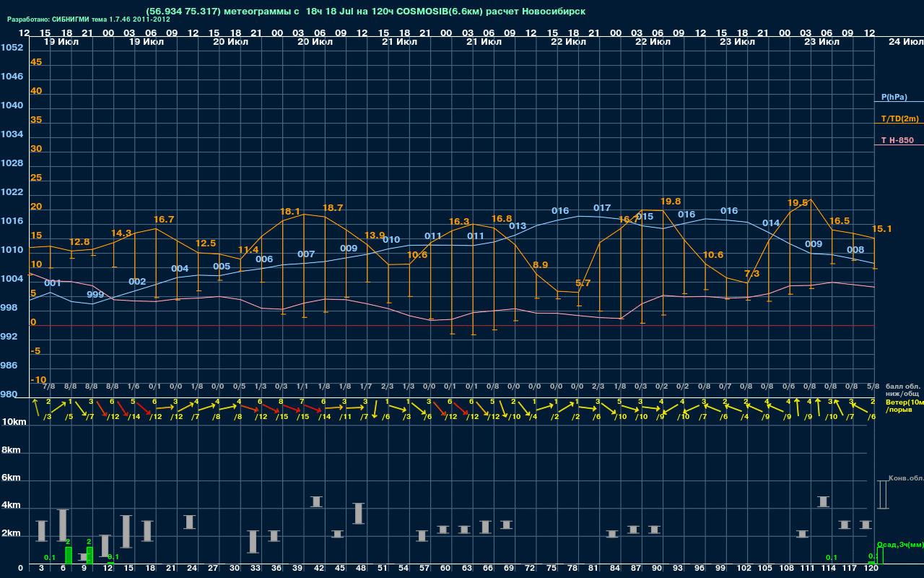Select the P(hPa) legend label
Screen dimensions: 924x578
[894, 97]
